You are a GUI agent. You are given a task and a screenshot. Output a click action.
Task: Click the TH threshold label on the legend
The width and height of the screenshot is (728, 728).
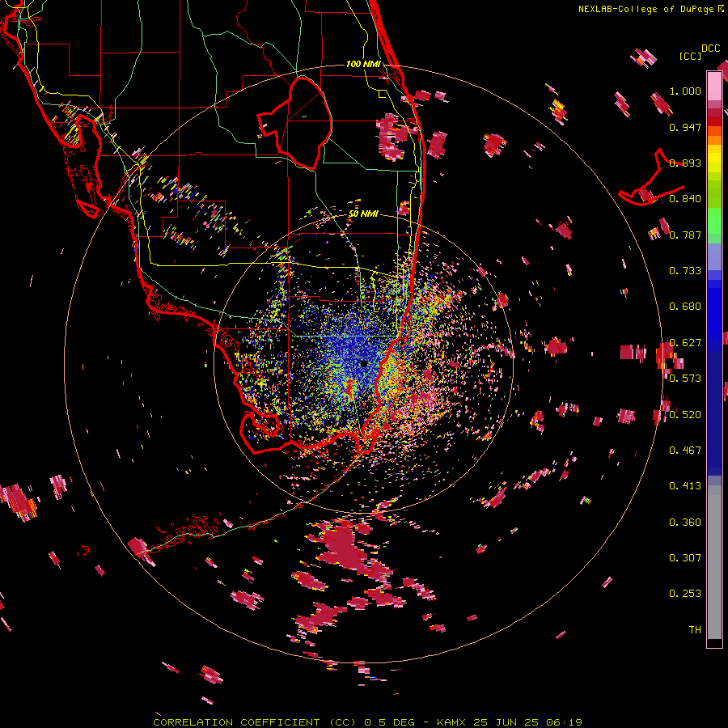pos(695,630)
